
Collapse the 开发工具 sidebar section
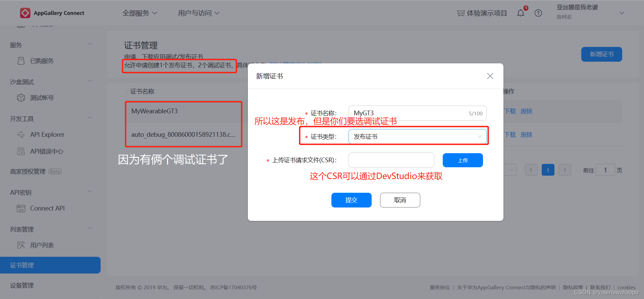90,118
